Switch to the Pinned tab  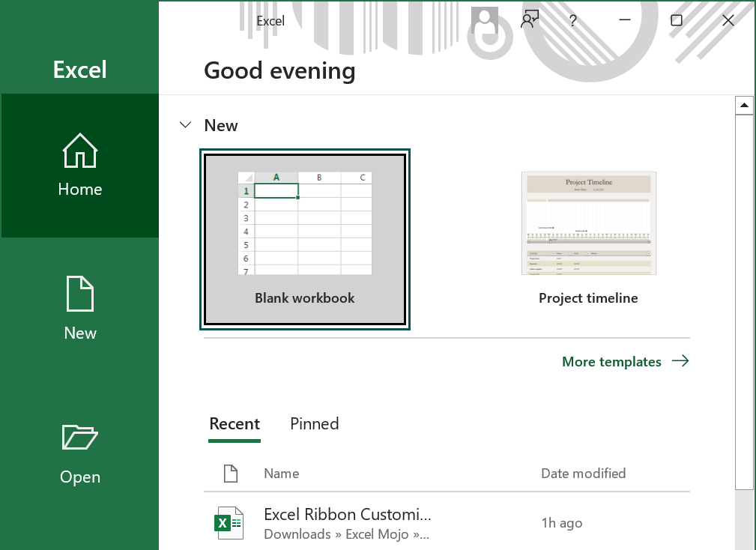(315, 423)
